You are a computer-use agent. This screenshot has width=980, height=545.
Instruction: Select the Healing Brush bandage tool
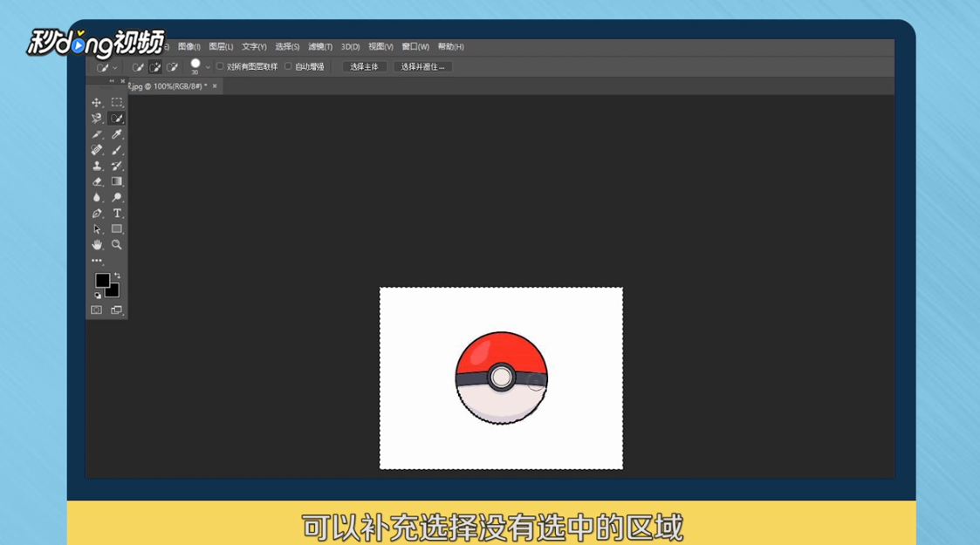[96, 150]
